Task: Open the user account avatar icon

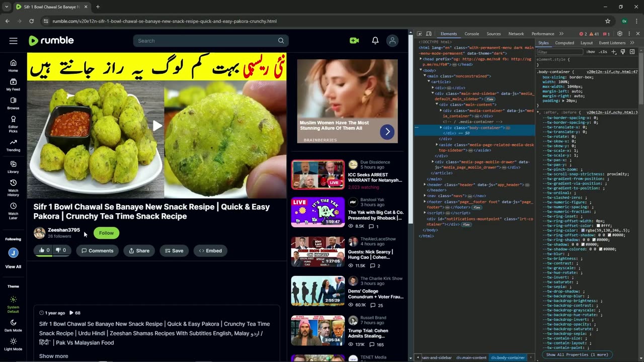Action: point(392,41)
